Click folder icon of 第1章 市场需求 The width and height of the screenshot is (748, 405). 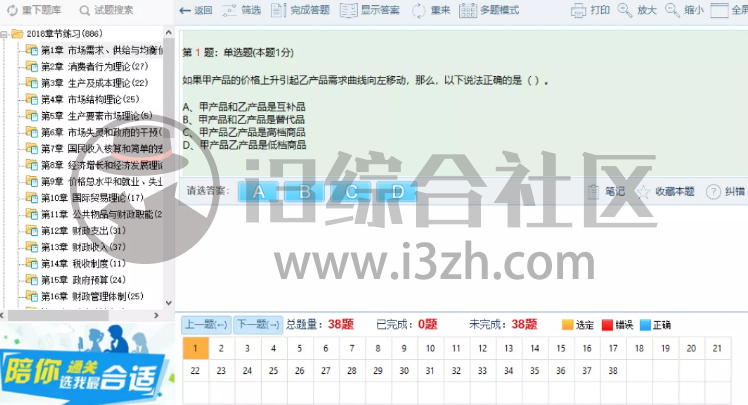31,50
